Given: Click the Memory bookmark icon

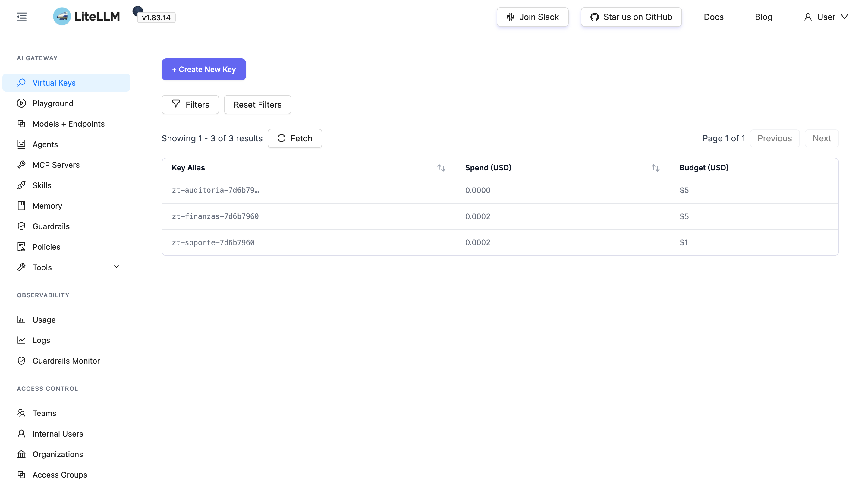Looking at the screenshot, I should click(22, 206).
